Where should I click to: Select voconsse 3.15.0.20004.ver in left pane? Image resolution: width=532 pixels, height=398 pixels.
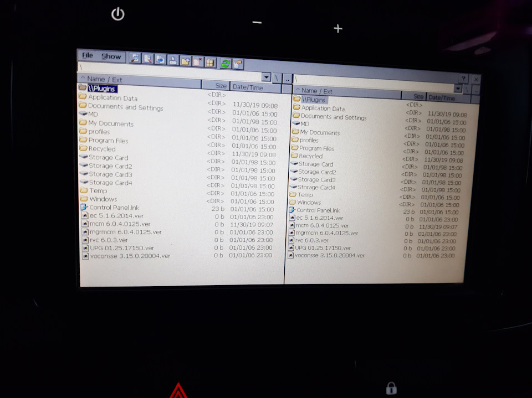(126, 256)
